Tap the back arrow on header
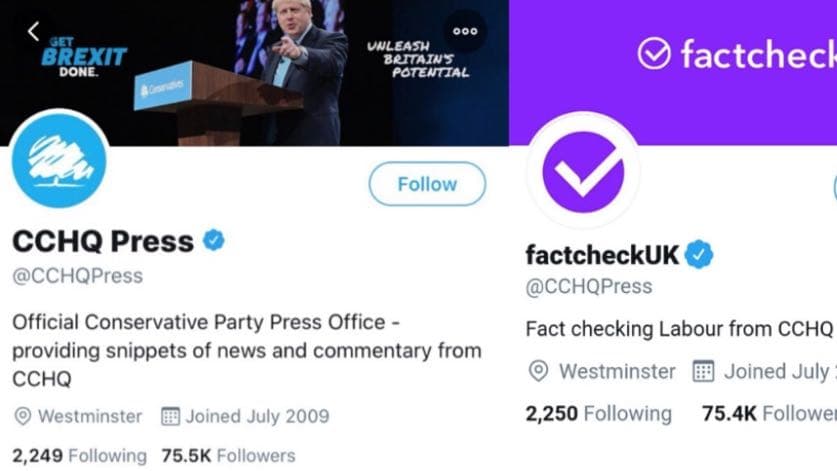The height and width of the screenshot is (471, 837). tap(33, 31)
